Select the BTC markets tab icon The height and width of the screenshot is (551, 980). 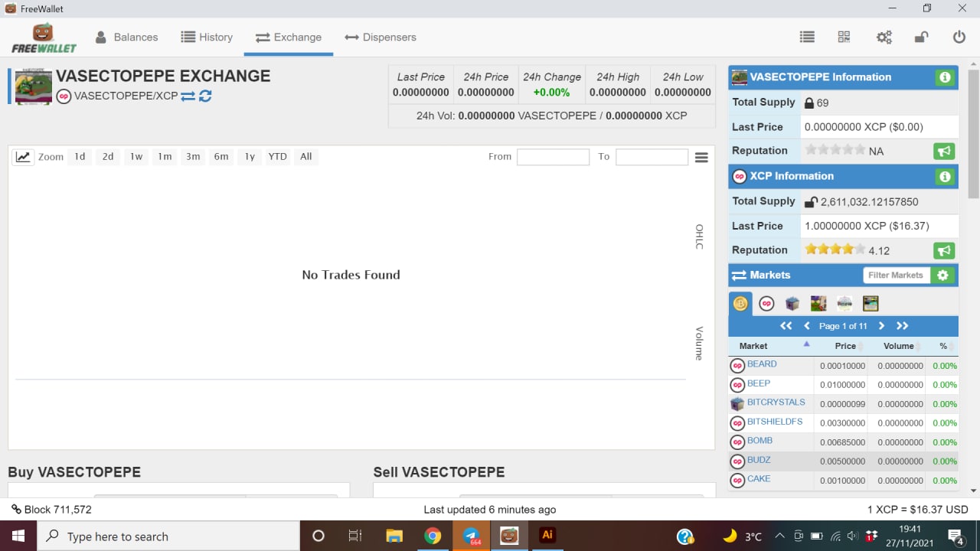pyautogui.click(x=740, y=304)
